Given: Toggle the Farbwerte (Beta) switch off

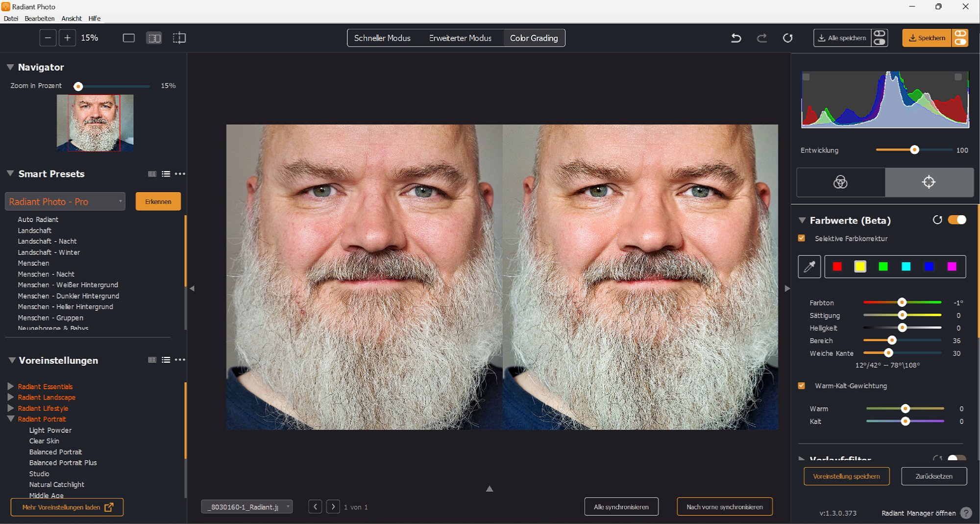Looking at the screenshot, I should coord(957,220).
